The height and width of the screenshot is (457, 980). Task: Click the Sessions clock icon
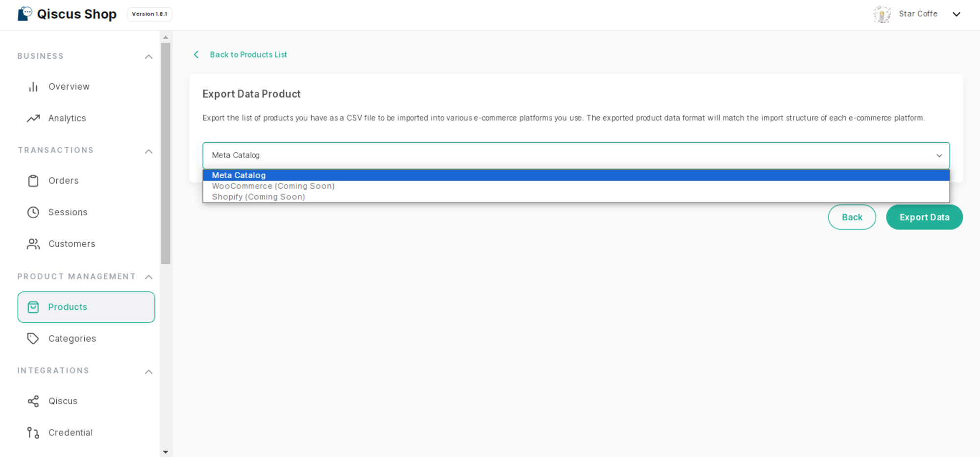33,212
